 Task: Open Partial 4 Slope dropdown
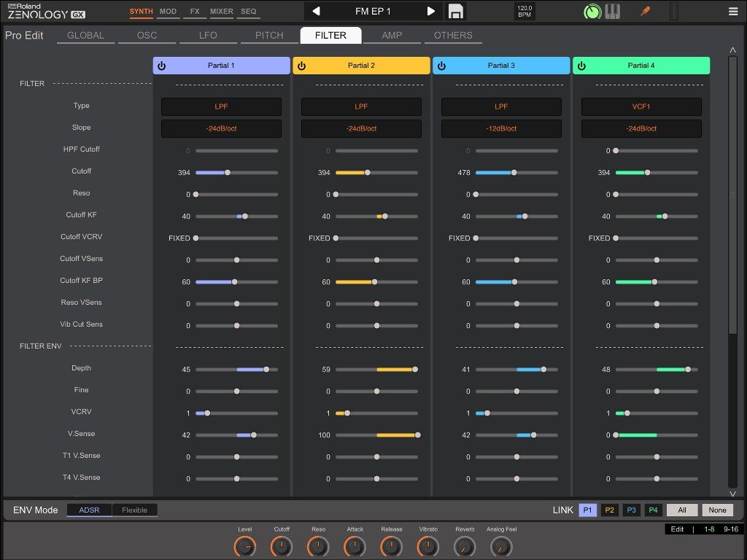(641, 128)
